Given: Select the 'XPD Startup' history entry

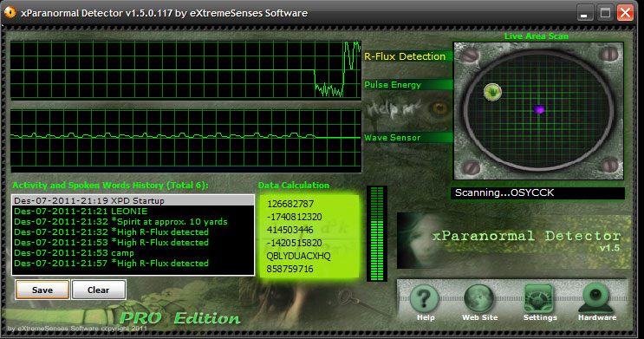Looking at the screenshot, I should [133, 200].
